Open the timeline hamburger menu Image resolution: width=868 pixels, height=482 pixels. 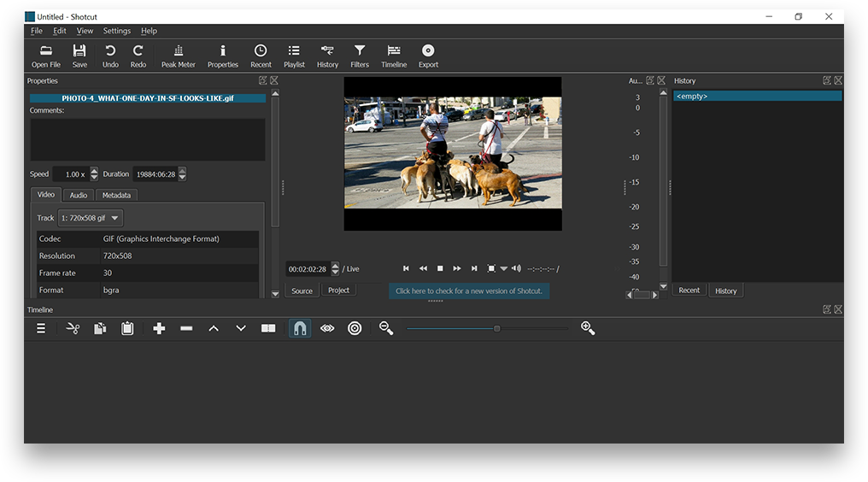coord(41,328)
